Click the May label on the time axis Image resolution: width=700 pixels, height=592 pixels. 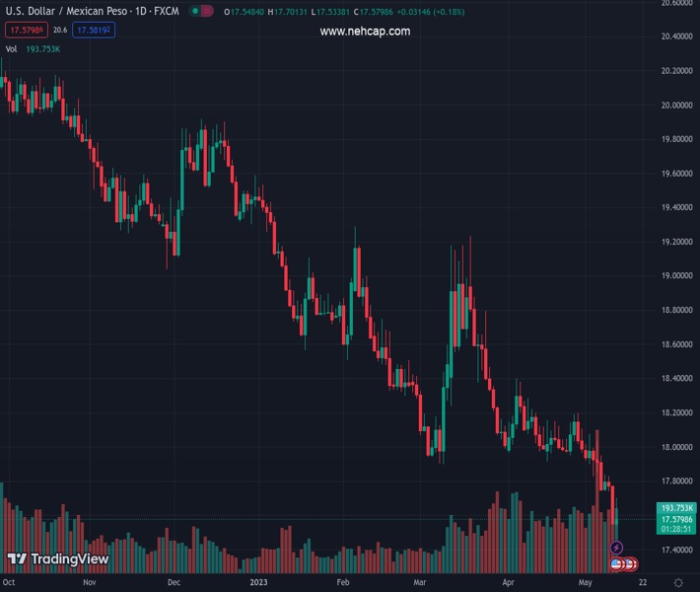coord(585,582)
